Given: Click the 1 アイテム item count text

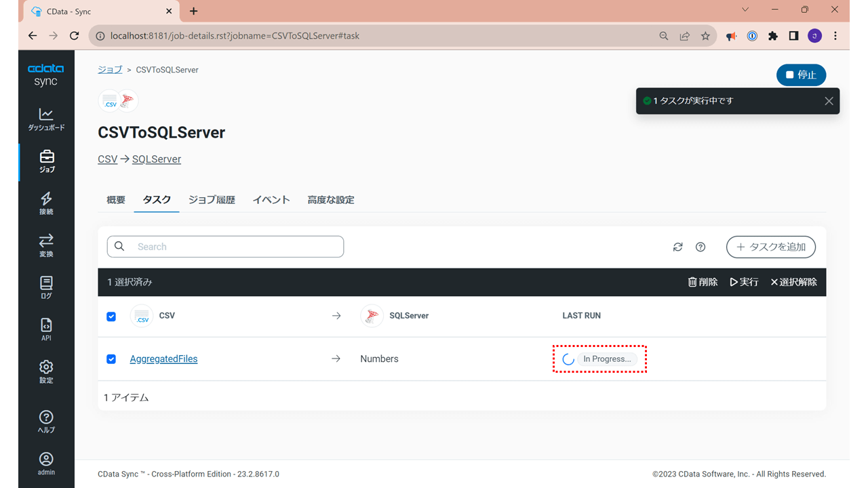Looking at the screenshot, I should pyautogui.click(x=126, y=398).
